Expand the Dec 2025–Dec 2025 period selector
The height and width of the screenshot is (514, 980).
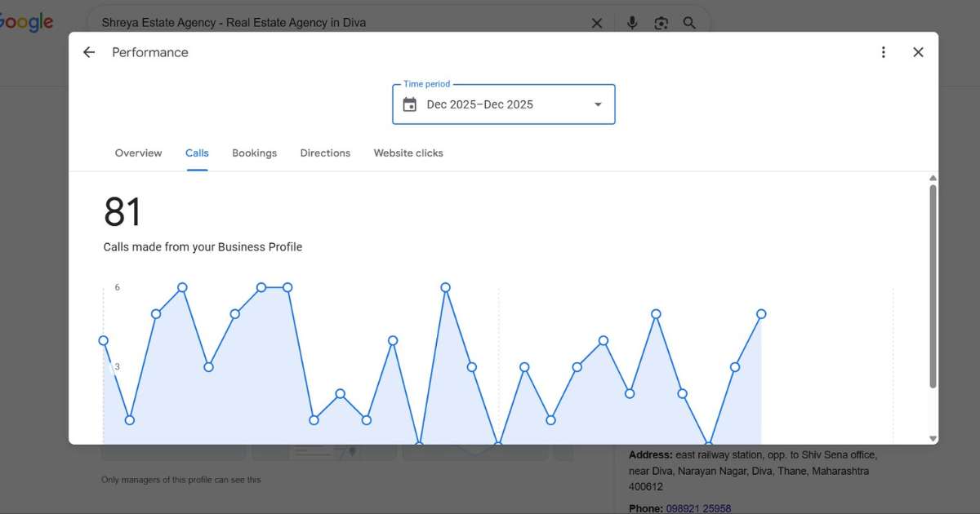479,104
